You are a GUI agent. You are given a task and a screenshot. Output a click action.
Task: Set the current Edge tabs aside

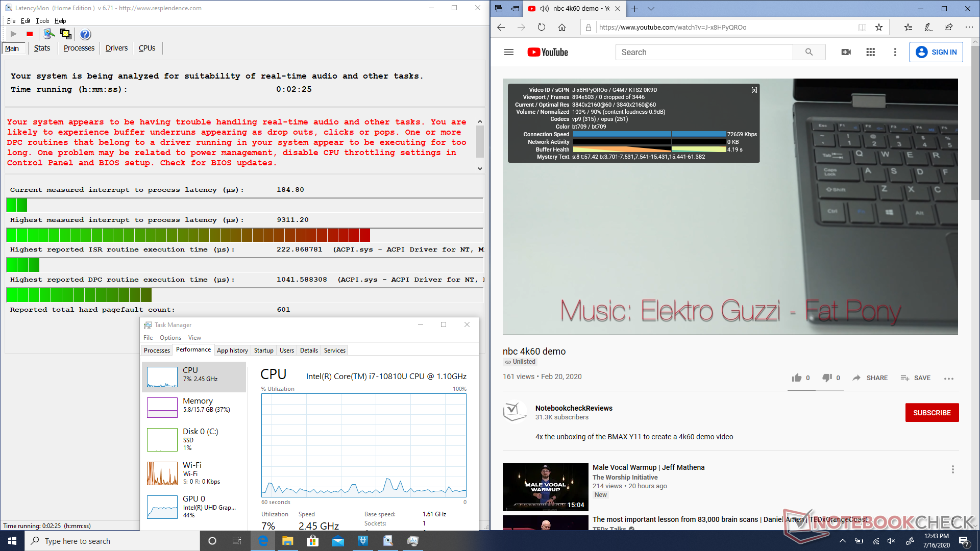pyautogui.click(x=515, y=9)
